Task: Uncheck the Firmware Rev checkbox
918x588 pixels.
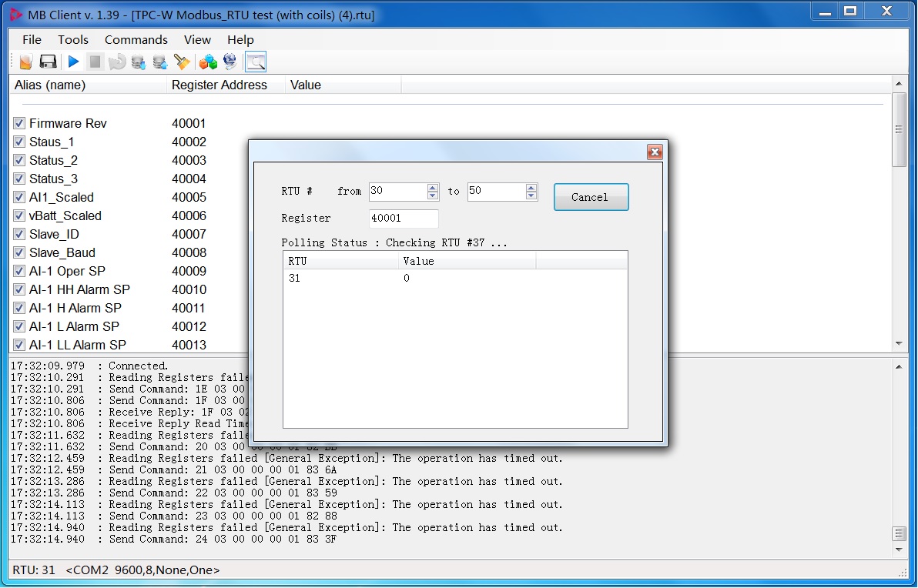Action: 19,123
